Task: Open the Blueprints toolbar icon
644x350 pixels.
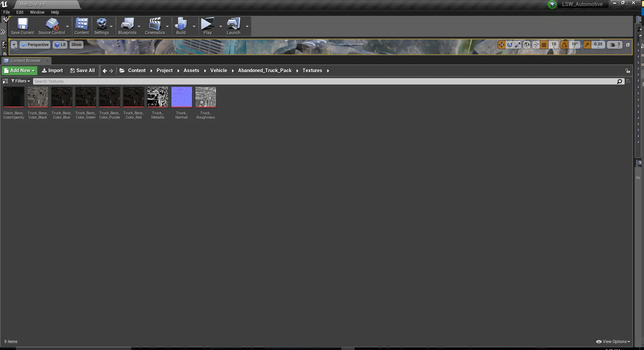Action: coord(127,26)
